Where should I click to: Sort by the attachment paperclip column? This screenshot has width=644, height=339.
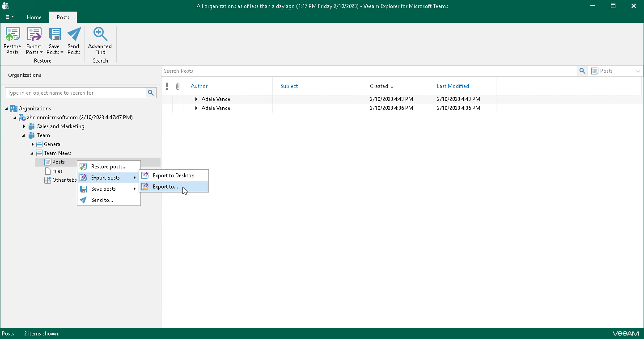178,86
